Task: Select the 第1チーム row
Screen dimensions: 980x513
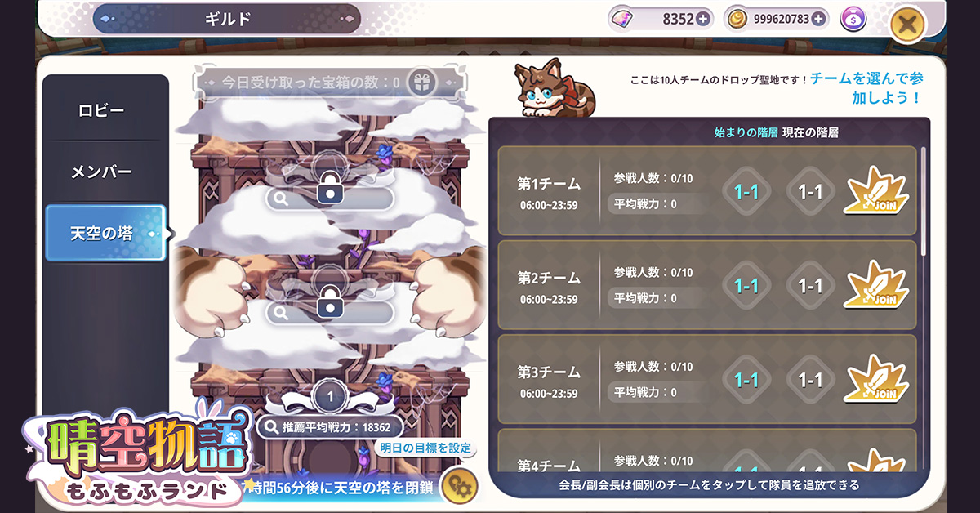Action: point(707,191)
